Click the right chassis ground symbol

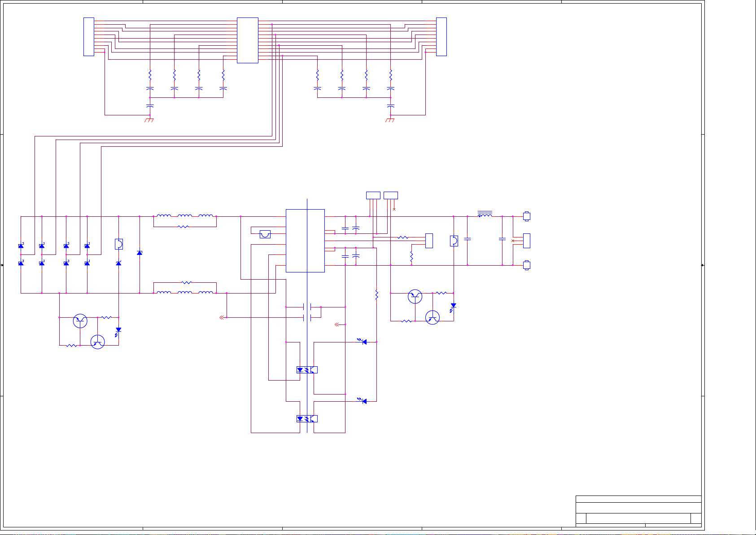click(x=390, y=120)
